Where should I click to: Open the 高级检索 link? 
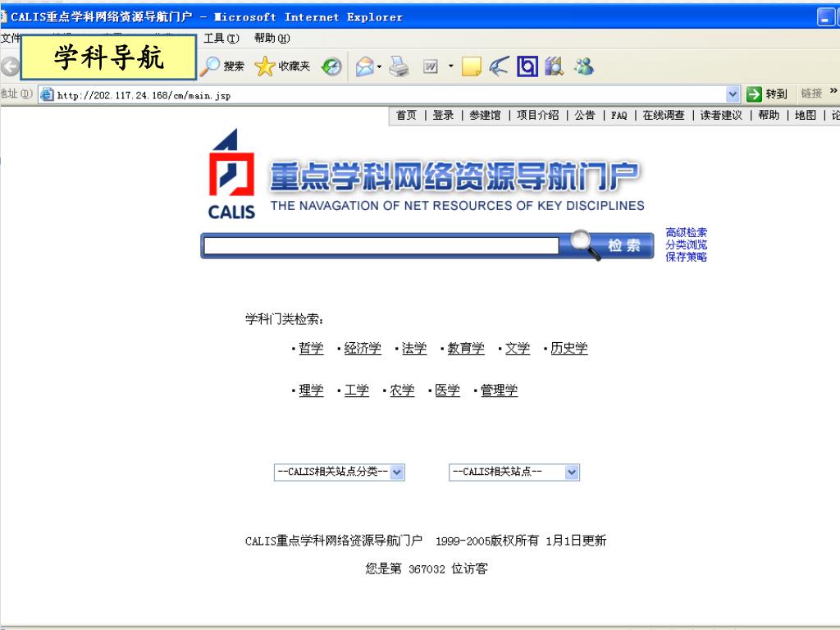pos(687,232)
